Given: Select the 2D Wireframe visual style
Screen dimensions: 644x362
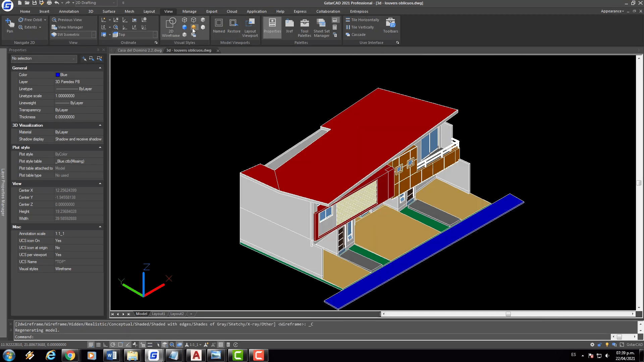Looking at the screenshot, I should (170, 27).
